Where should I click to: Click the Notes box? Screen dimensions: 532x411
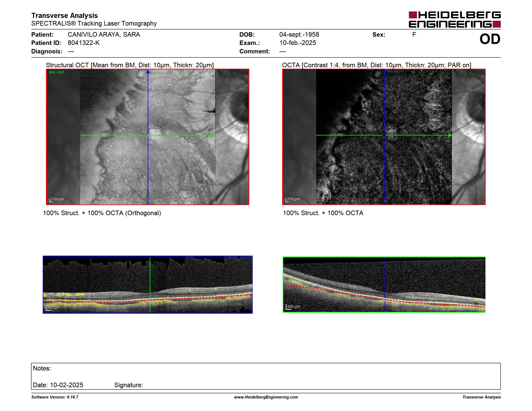(266, 376)
